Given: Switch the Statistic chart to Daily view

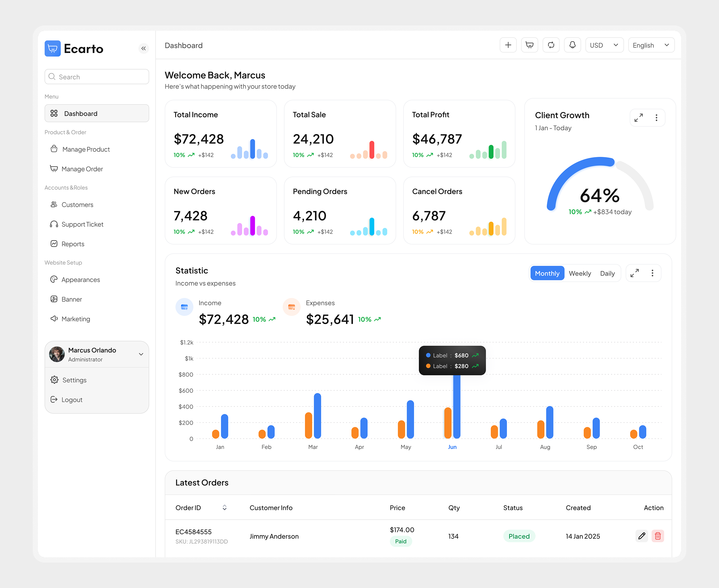Looking at the screenshot, I should click(608, 273).
